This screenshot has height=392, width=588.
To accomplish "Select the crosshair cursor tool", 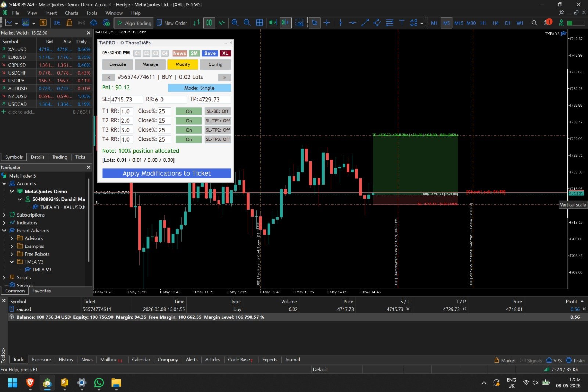I will [327, 23].
